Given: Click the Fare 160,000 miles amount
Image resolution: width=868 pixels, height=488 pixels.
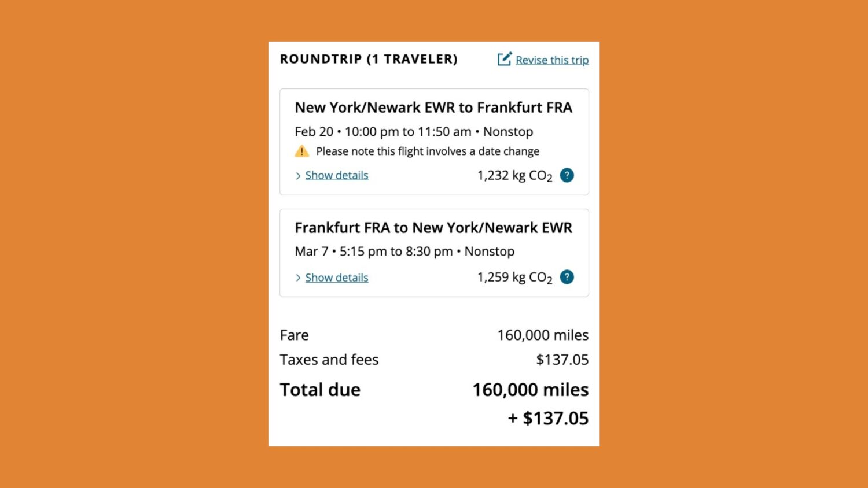Looking at the screenshot, I should click(x=543, y=335).
